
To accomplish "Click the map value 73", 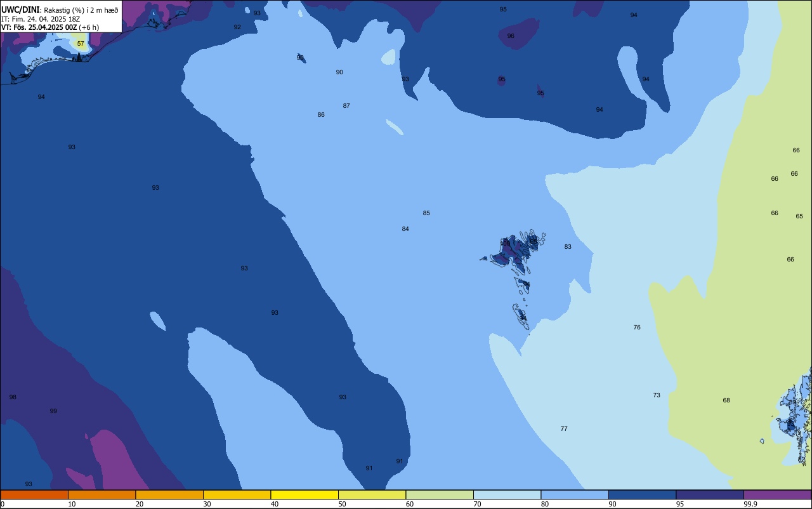I will coord(657,395).
